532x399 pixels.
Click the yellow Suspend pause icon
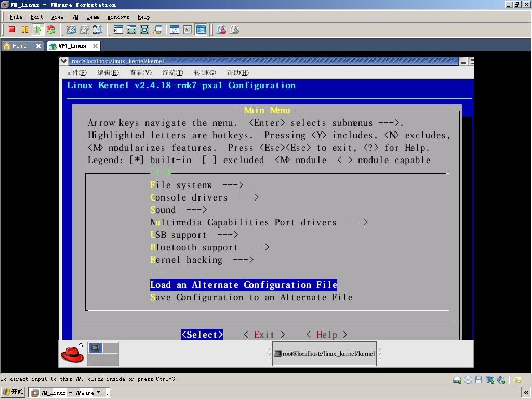point(25,30)
